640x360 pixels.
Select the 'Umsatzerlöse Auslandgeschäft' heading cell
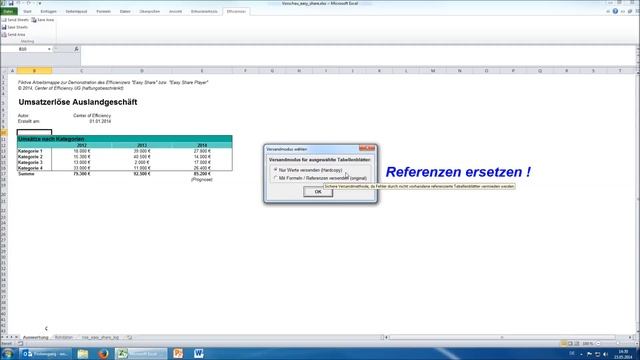[78, 102]
